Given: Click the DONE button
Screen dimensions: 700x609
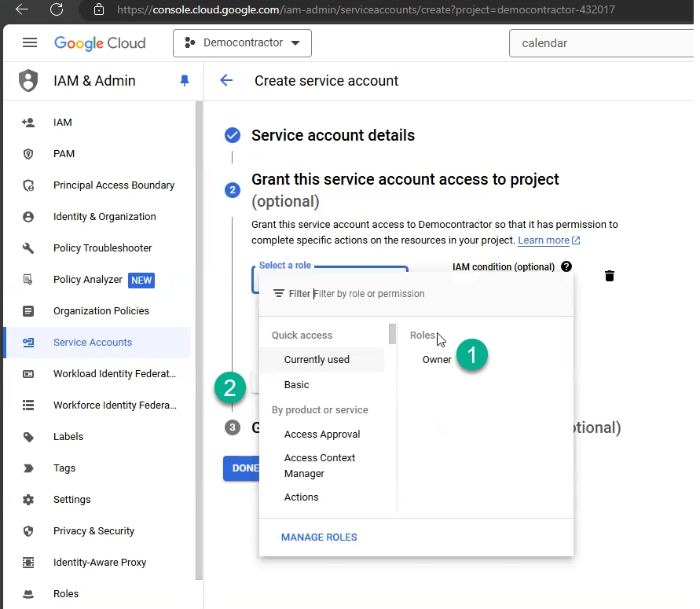Looking at the screenshot, I should (241, 468).
